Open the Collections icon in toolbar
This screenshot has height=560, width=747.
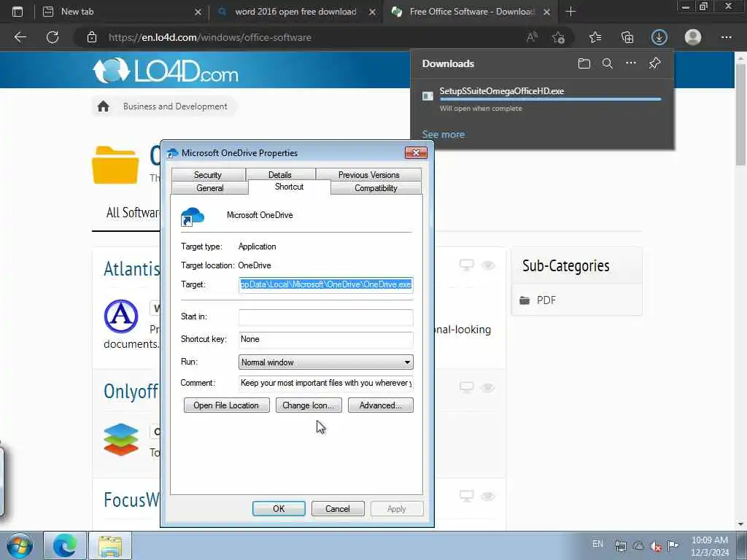point(627,37)
